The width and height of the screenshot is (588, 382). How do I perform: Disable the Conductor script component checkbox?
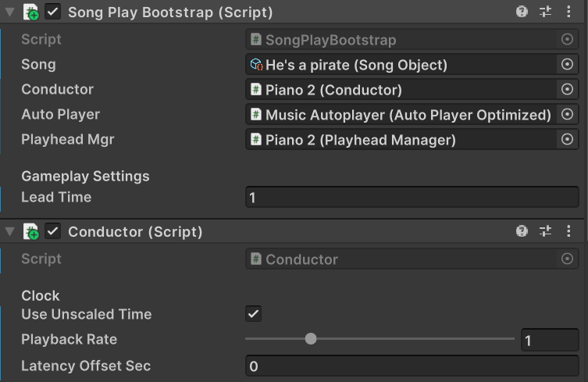pyautogui.click(x=53, y=231)
